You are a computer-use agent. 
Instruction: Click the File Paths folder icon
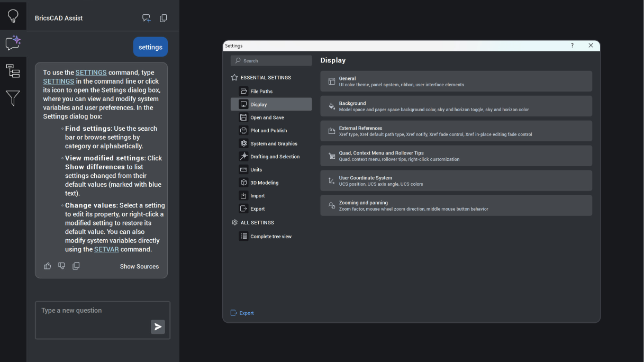tap(243, 91)
